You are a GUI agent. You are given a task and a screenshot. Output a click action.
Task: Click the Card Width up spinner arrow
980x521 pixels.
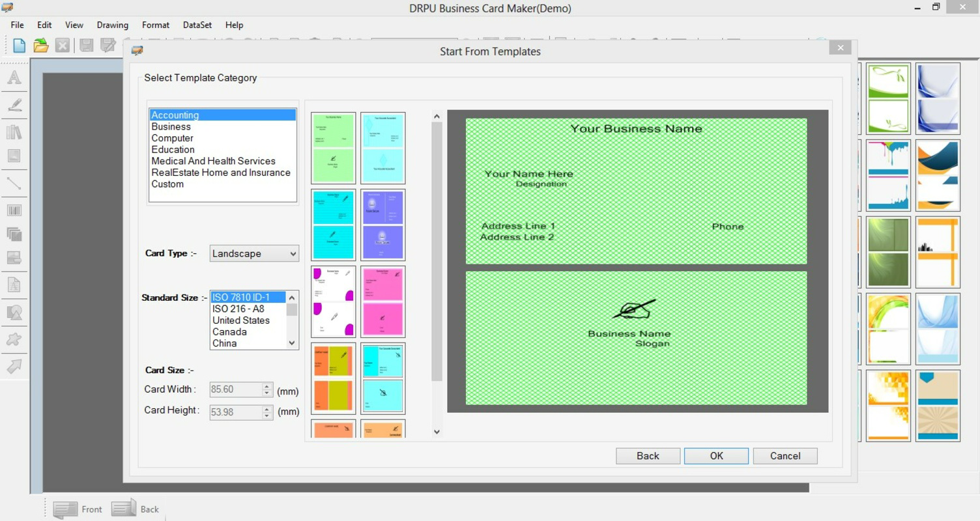pyautogui.click(x=267, y=386)
